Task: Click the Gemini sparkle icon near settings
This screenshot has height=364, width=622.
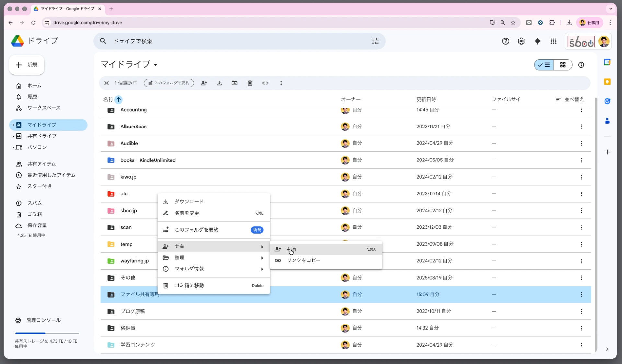Action: coord(538,41)
